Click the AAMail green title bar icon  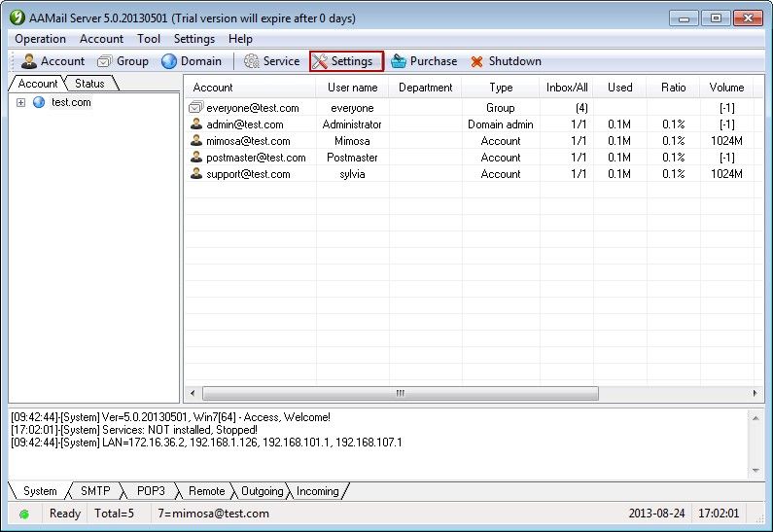[x=18, y=18]
